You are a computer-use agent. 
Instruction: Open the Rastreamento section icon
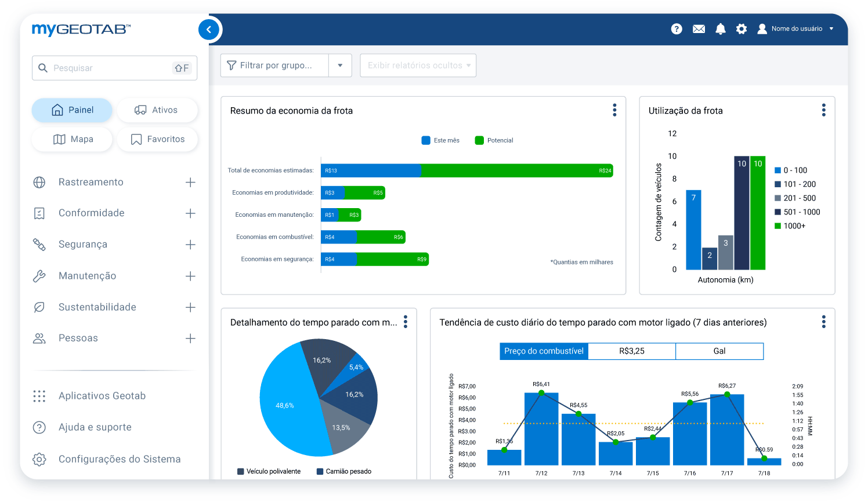[x=39, y=182]
